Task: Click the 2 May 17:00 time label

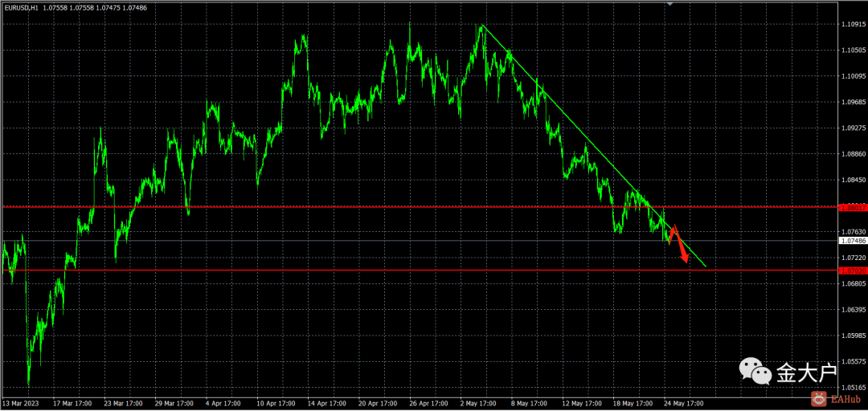Action: click(x=477, y=403)
